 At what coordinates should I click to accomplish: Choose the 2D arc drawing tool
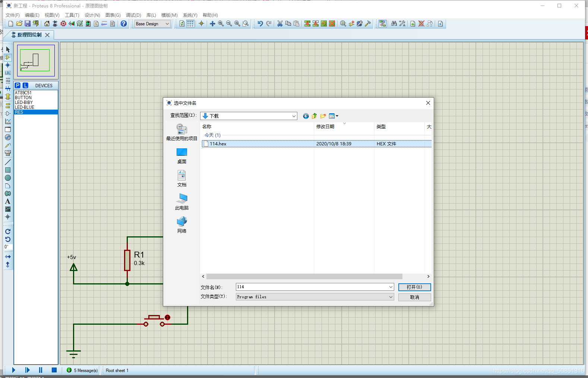8,186
